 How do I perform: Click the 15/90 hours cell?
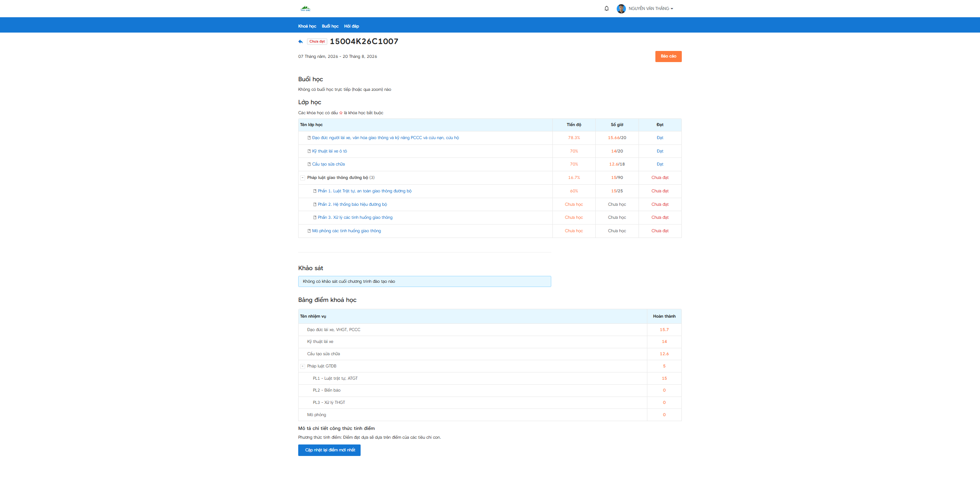click(x=617, y=178)
